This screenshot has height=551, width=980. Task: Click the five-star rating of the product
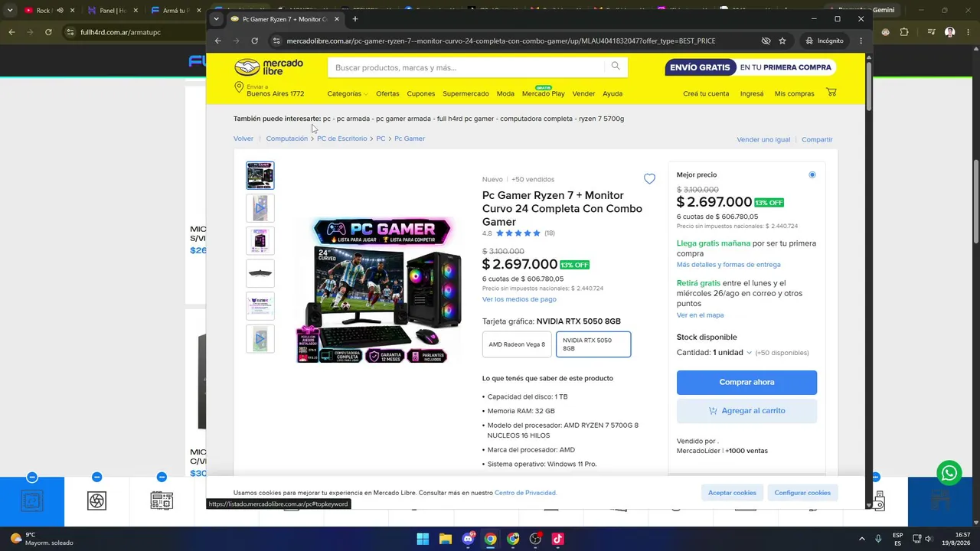[518, 233]
